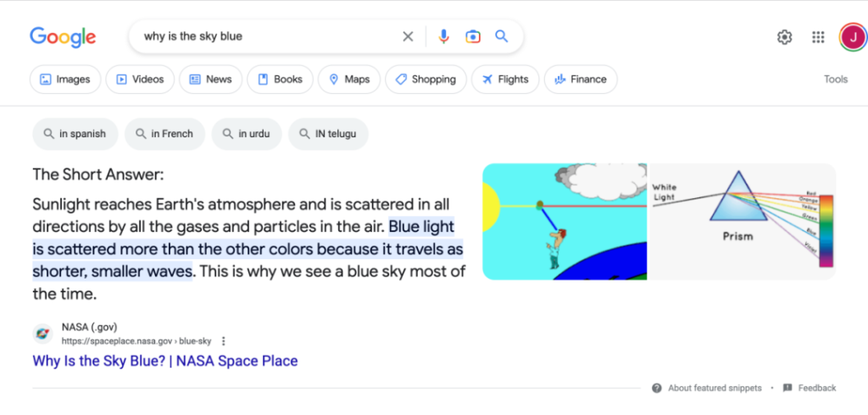
Task: Open the Flights filter
Action: (504, 80)
